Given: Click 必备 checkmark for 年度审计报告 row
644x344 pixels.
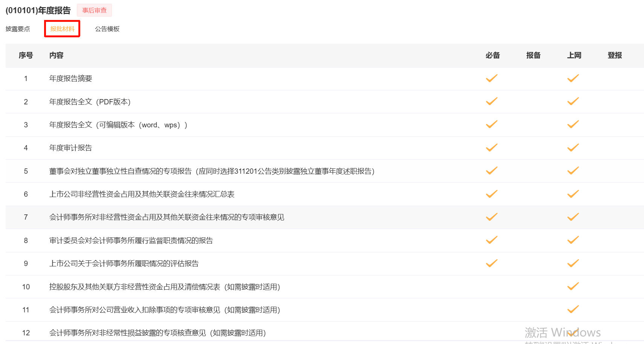Looking at the screenshot, I should [491, 148].
